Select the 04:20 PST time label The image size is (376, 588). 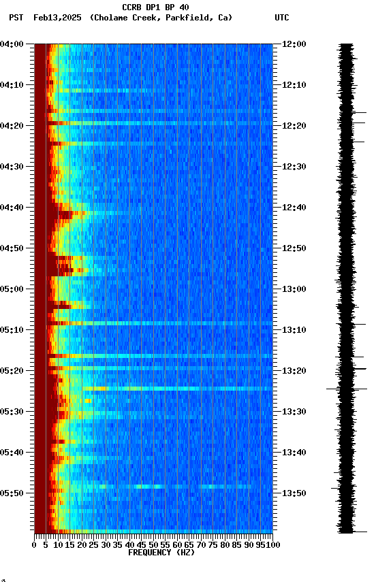point(12,126)
